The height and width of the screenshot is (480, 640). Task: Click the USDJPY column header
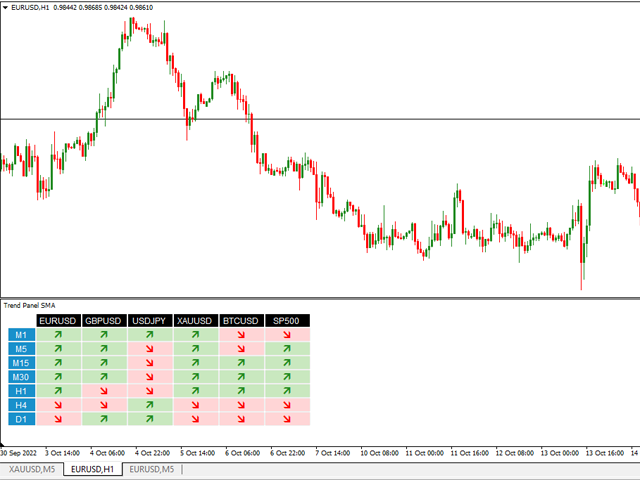click(149, 321)
